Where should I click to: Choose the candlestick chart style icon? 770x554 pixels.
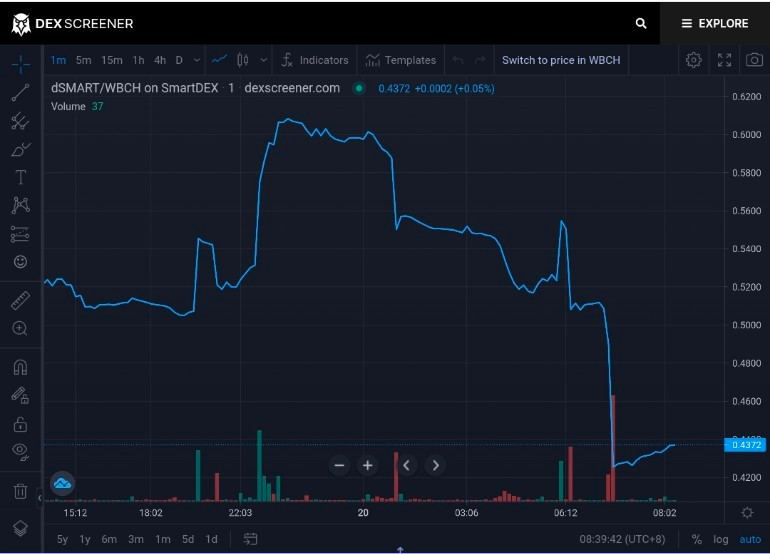point(243,60)
